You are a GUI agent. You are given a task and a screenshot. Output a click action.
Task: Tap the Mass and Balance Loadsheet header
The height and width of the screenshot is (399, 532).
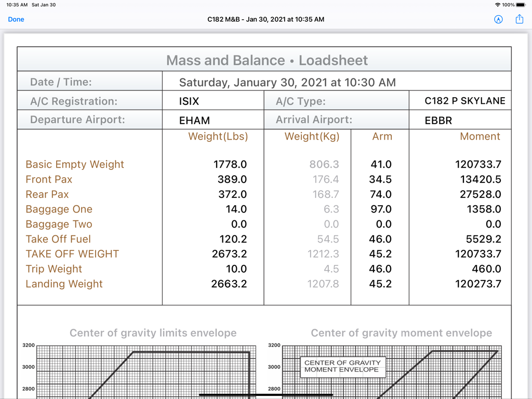click(267, 60)
